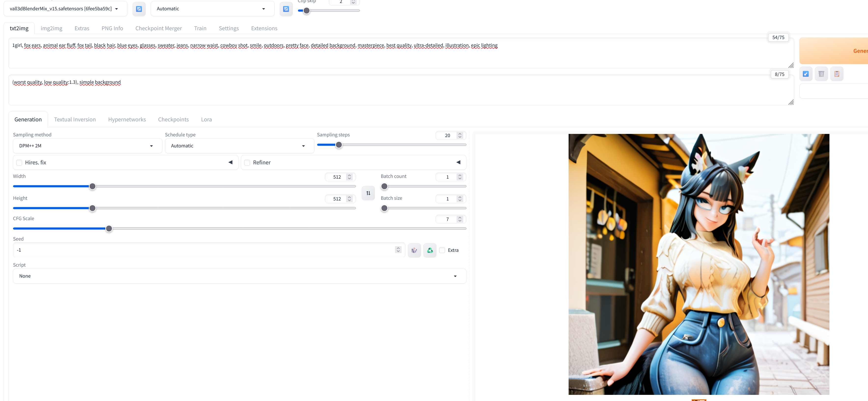The height and width of the screenshot is (401, 868).
Task: Click the dice random seed icon
Action: point(414,250)
